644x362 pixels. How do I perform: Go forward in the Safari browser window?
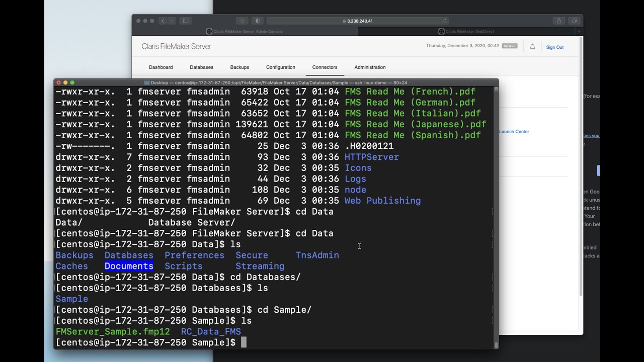tap(172, 21)
